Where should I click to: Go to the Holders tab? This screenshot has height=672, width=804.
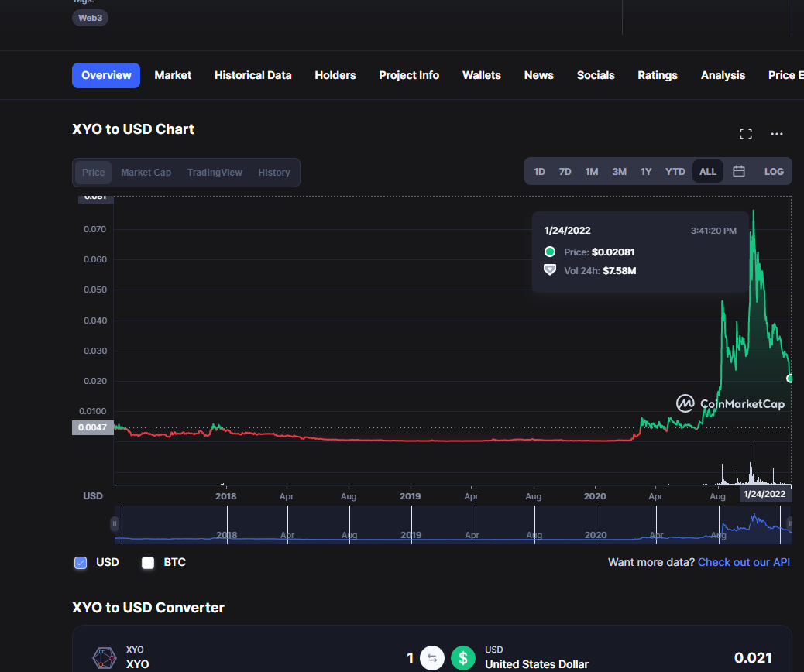coord(335,75)
